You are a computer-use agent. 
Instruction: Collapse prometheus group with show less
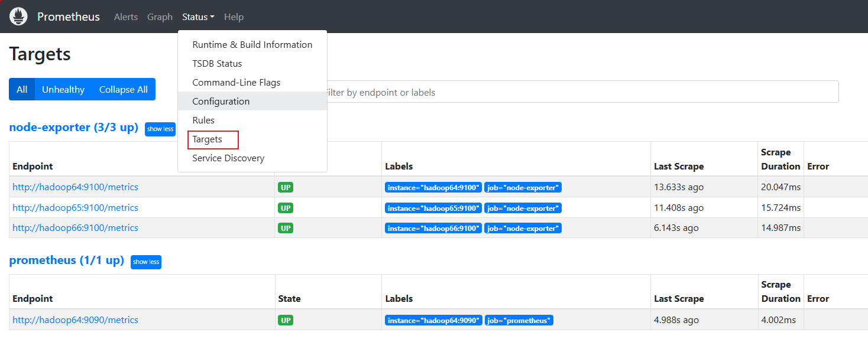146,262
